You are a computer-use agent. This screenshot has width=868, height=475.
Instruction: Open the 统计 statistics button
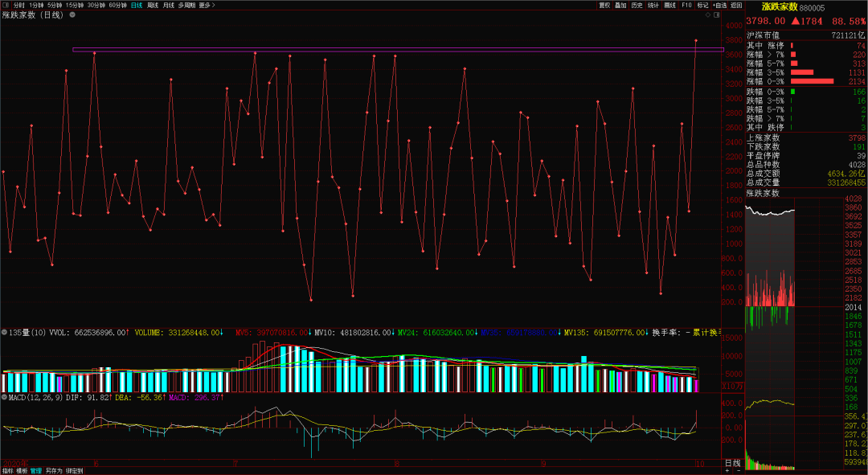(653, 5)
